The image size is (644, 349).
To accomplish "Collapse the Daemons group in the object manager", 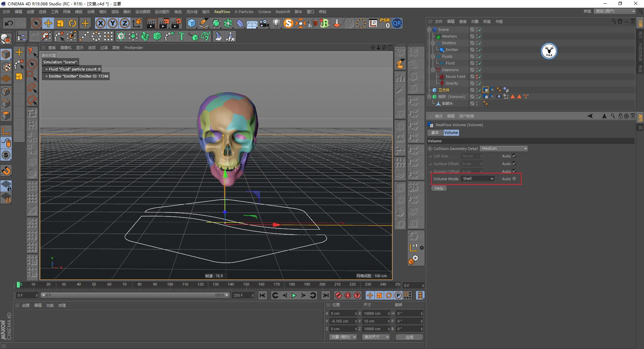I will pyautogui.click(x=433, y=70).
